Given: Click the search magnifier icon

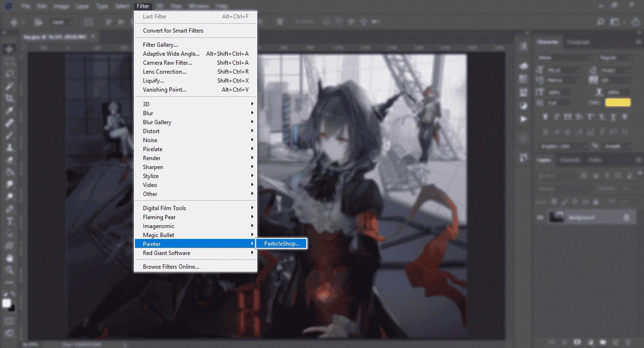Looking at the screenshot, I should (601, 22).
